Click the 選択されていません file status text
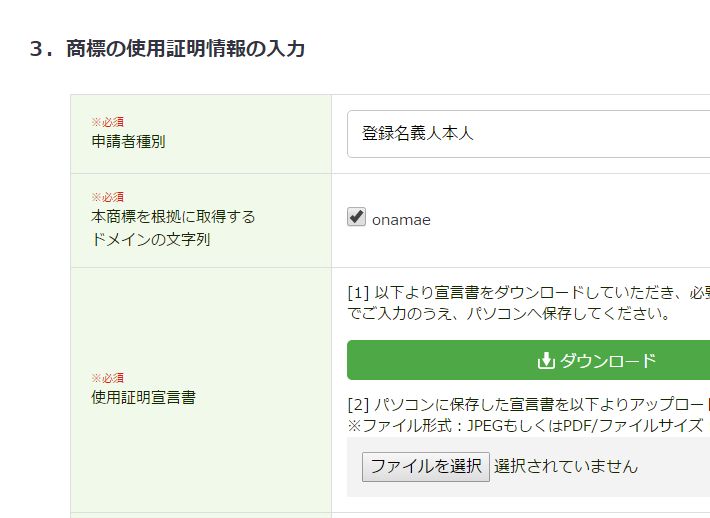Image resolution: width=710 pixels, height=518 pixels. point(566,466)
